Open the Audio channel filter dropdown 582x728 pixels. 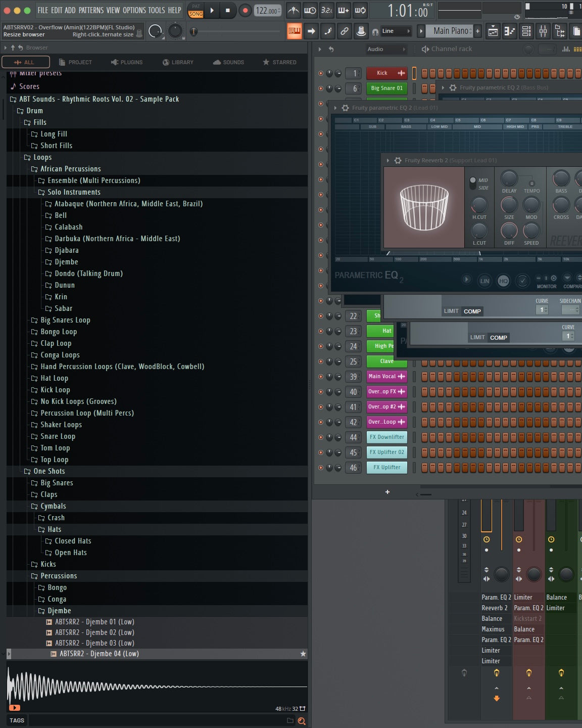pos(386,49)
